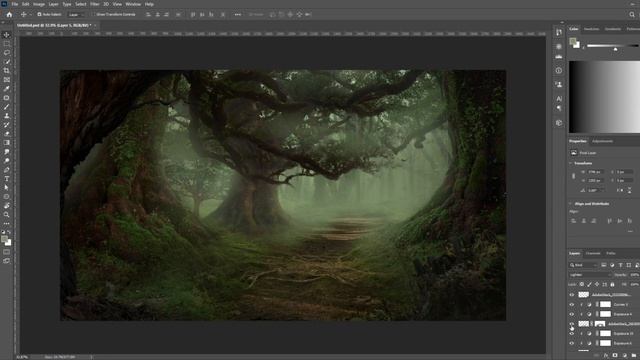Select the Brush tool
Screen dimensions: 640x360
coord(7,107)
